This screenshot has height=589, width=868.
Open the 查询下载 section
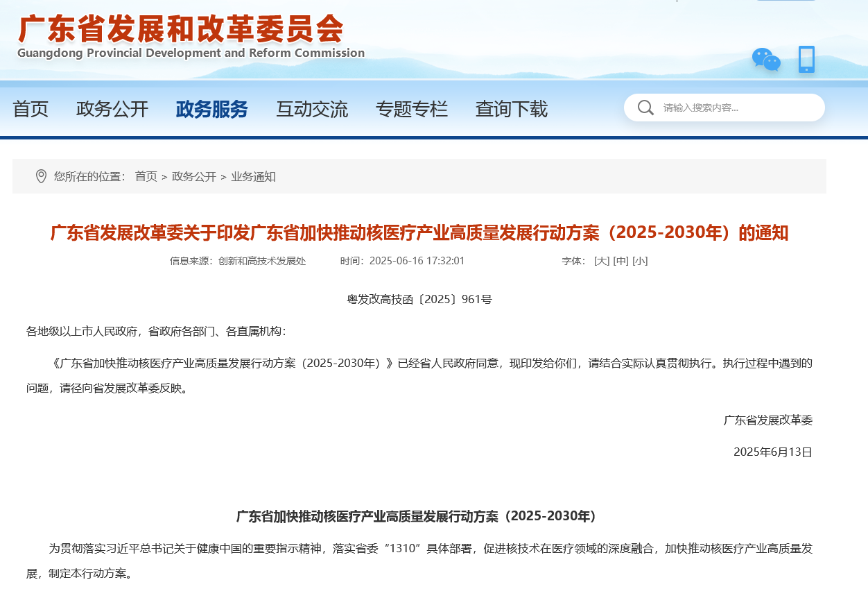[x=511, y=109]
